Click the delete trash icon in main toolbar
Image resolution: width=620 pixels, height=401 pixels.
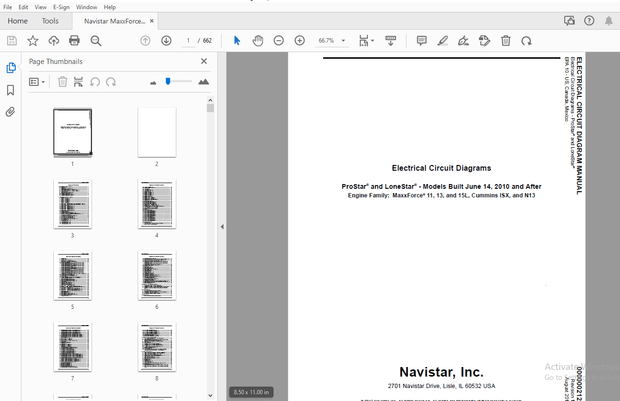506,41
